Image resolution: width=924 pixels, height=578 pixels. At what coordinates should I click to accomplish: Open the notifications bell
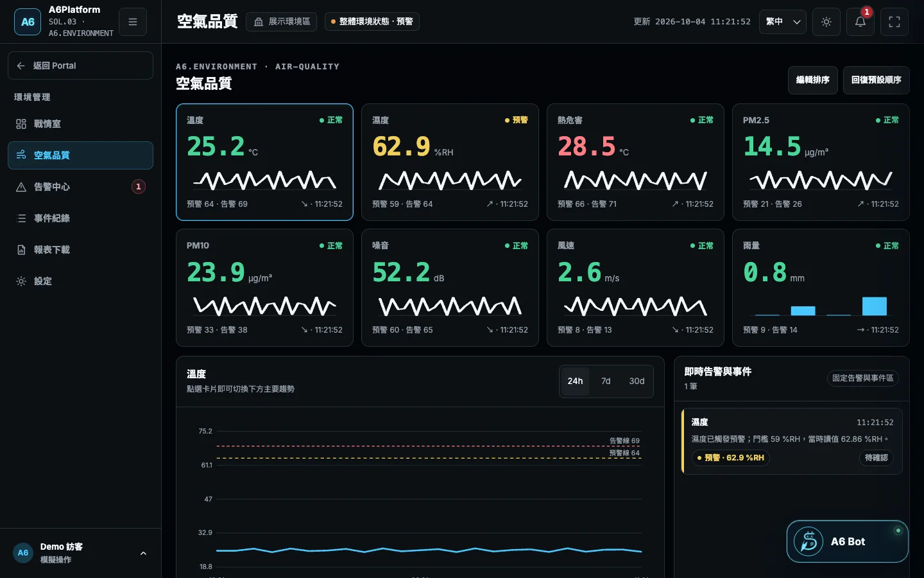coord(860,22)
